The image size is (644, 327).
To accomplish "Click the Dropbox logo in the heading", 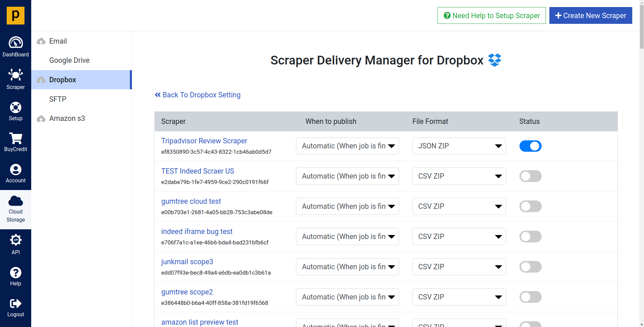I will pos(494,60).
